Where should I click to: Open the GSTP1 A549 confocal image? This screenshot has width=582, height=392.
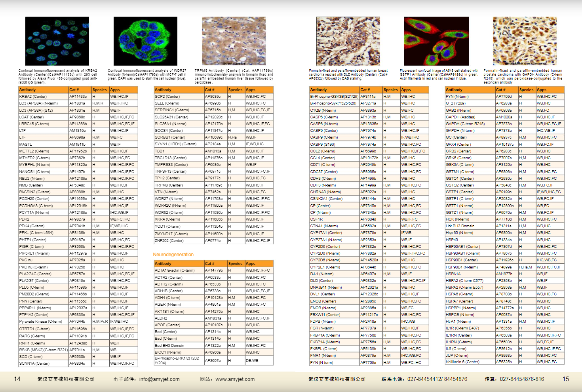(x=436, y=41)
